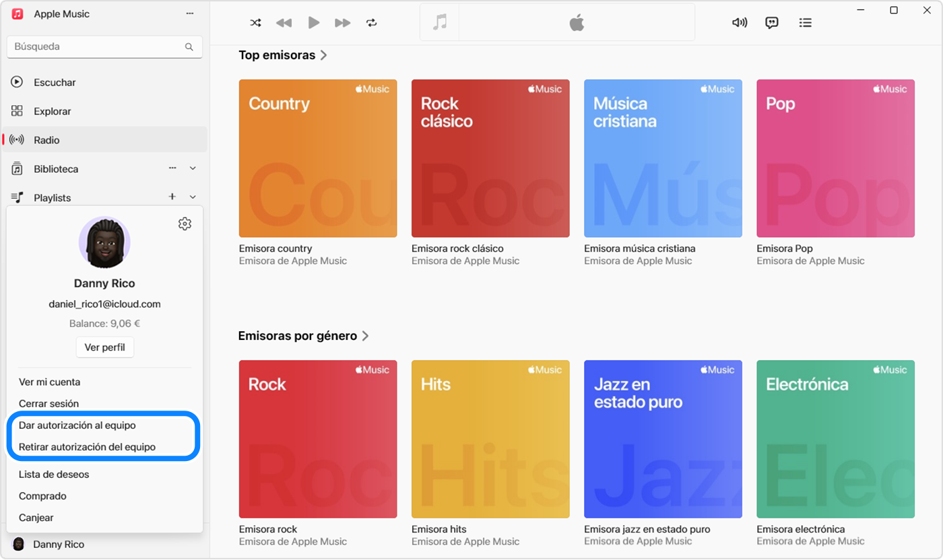Viewport: 943px width, 560px height.
Task: Open Comprado purchases
Action: click(42, 495)
